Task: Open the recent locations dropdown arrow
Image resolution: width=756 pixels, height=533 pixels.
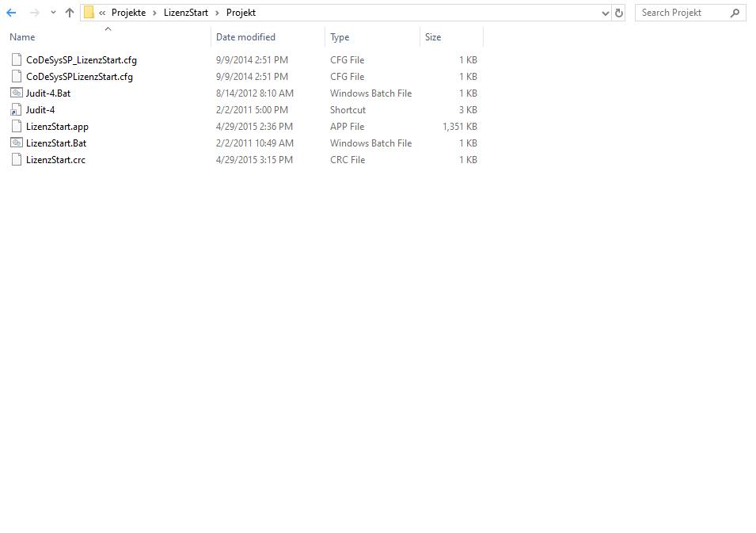Action: click(x=53, y=13)
